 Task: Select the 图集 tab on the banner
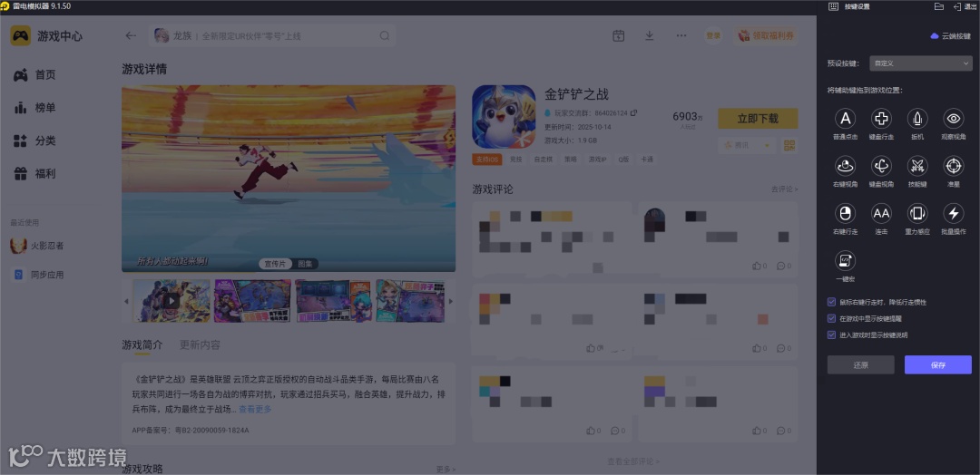coord(305,264)
